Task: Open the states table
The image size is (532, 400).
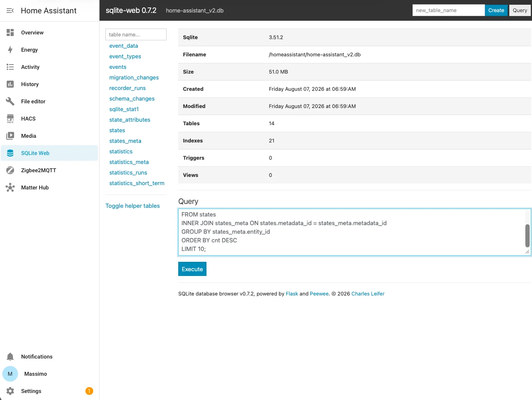Action: pos(117,130)
